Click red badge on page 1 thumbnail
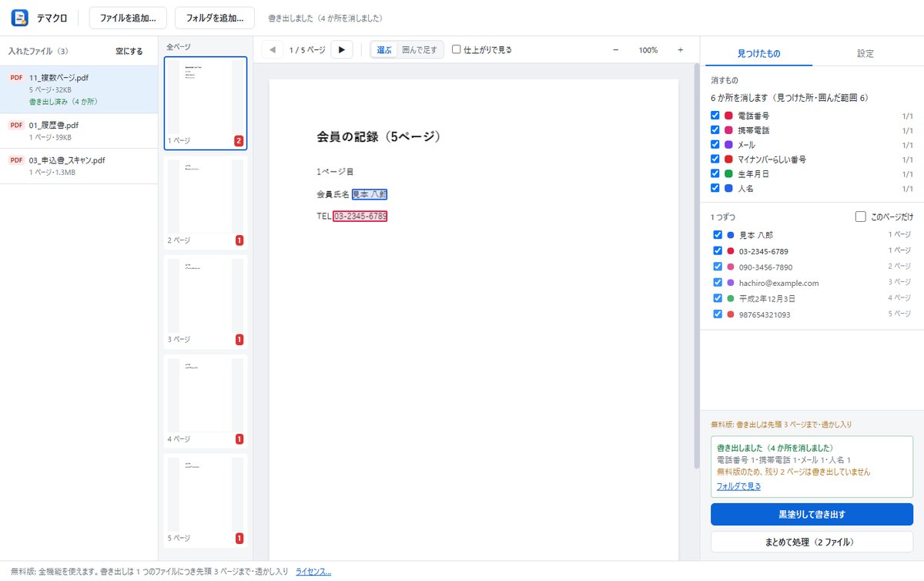 239,141
